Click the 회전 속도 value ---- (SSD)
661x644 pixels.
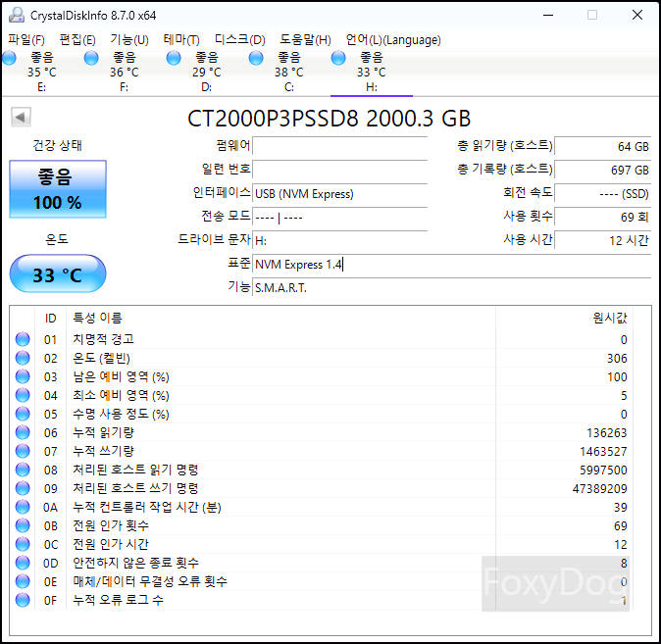click(x=603, y=193)
